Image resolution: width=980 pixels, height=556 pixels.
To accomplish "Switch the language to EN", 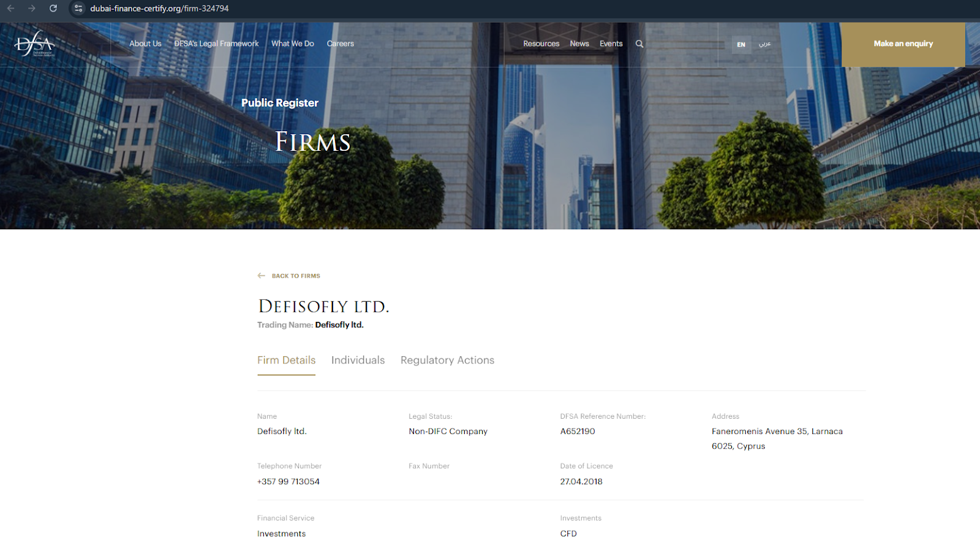I will (x=741, y=44).
